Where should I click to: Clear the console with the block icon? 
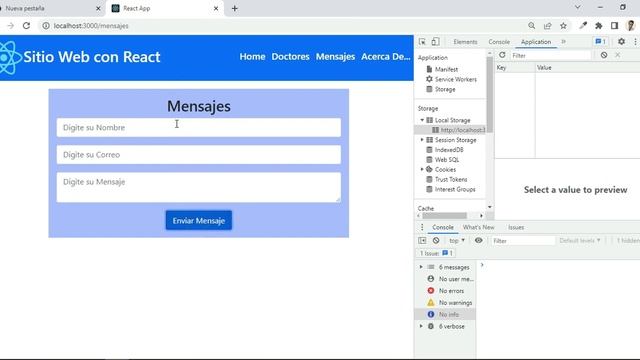pos(436,240)
